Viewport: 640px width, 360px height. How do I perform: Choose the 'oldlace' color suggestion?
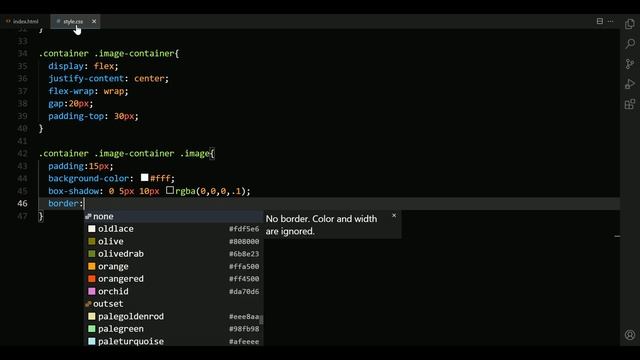coord(173,229)
